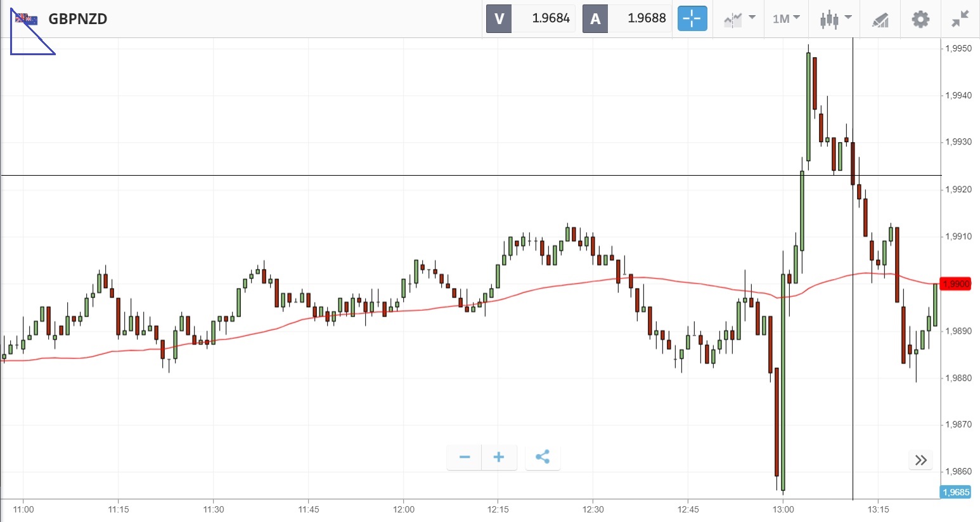This screenshot has width=980, height=522.
Task: Expand the candlestick chart type dropdown
Action: click(x=835, y=19)
